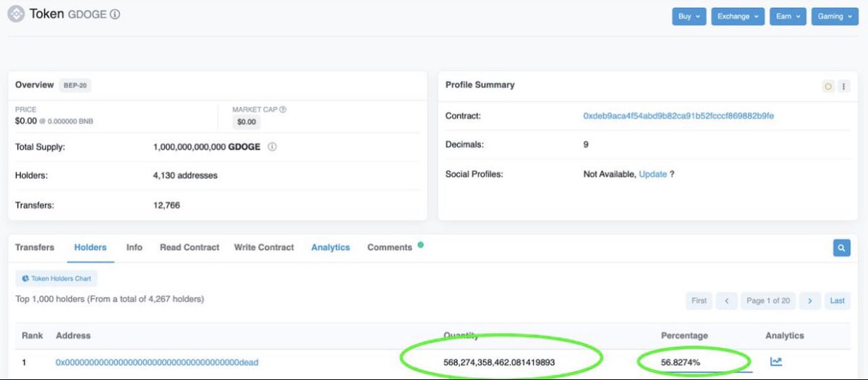This screenshot has width=868, height=380.
Task: Expand the Earn dropdown
Action: coord(788,17)
